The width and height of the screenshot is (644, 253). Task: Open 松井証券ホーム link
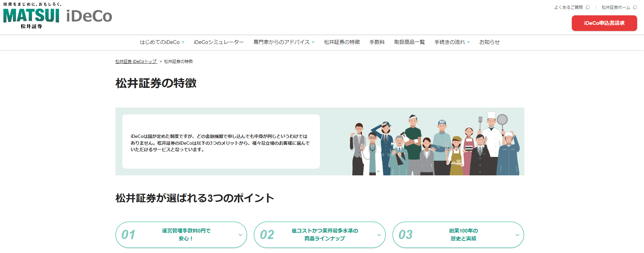pos(616,7)
